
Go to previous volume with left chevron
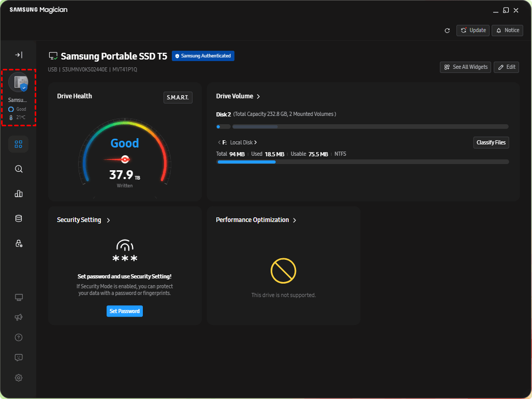[x=218, y=142]
